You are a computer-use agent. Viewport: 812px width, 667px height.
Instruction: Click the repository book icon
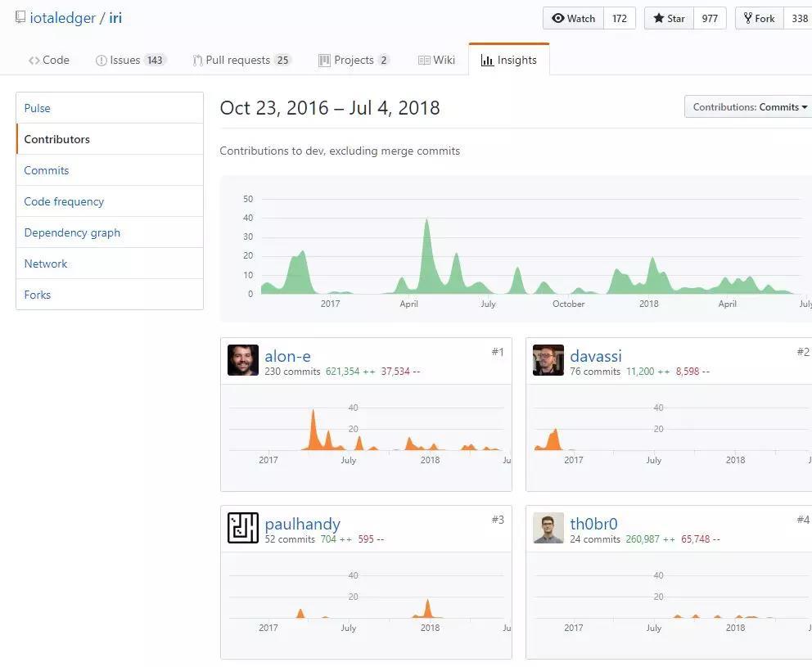(20, 18)
